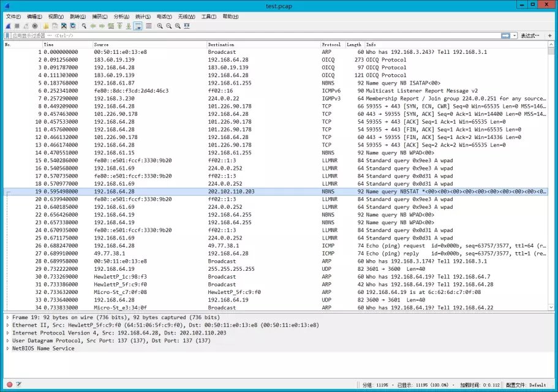558x392 pixels.
Task: Click the 配置文件: Default status entry
Action: point(526,385)
